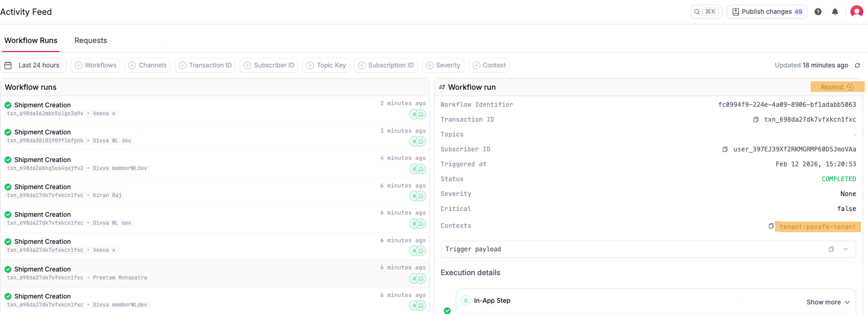Open the user profile avatar
Viewport: 868px width, 314px height.
coord(856,12)
